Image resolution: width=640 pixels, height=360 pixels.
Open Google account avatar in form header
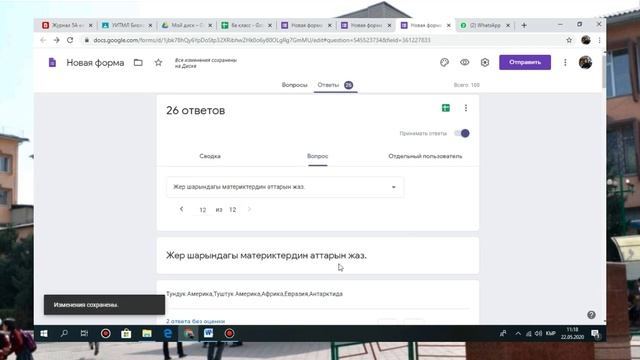point(585,62)
